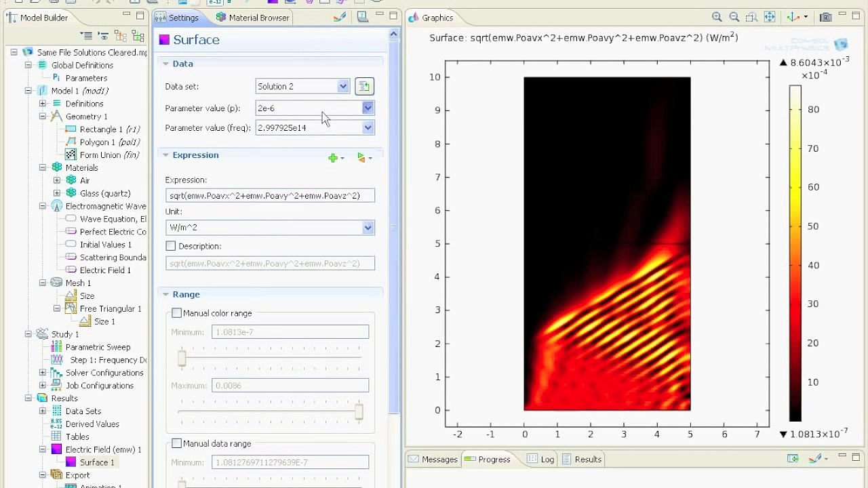Click the green node tree icon in Model Builder
The width and height of the screenshot is (868, 488).
pyautogui.click(x=138, y=35)
